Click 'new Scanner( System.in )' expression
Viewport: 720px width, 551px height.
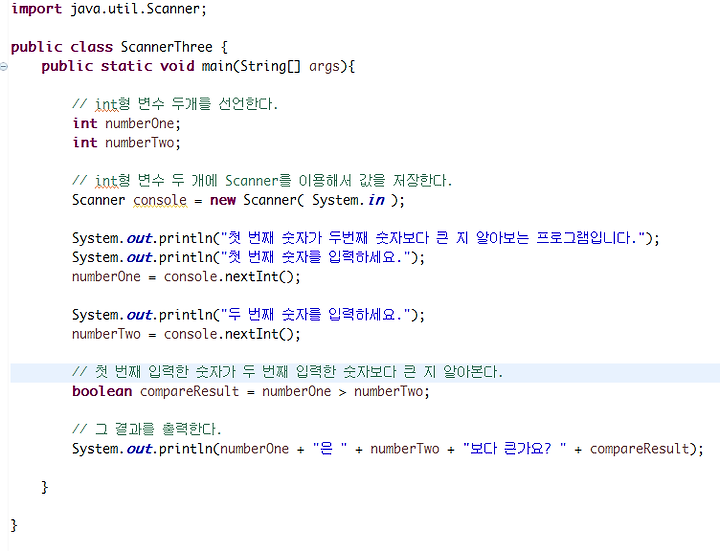[x=306, y=200]
